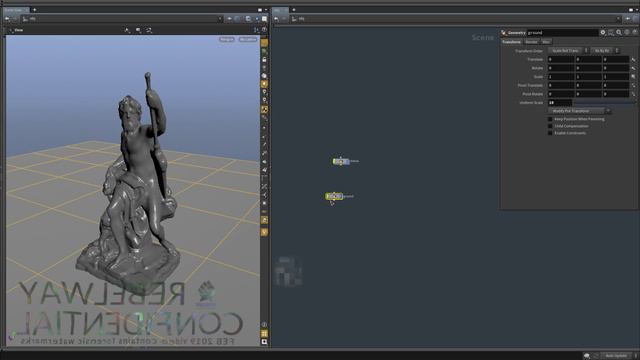The height and width of the screenshot is (360, 640).
Task: Select the Scene View pane tab
Action: pyautogui.click(x=14, y=10)
